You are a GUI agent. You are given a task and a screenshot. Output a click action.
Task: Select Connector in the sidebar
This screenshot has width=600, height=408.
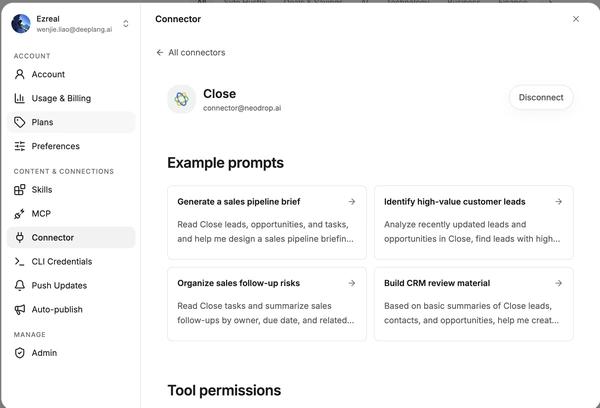[x=71, y=238]
